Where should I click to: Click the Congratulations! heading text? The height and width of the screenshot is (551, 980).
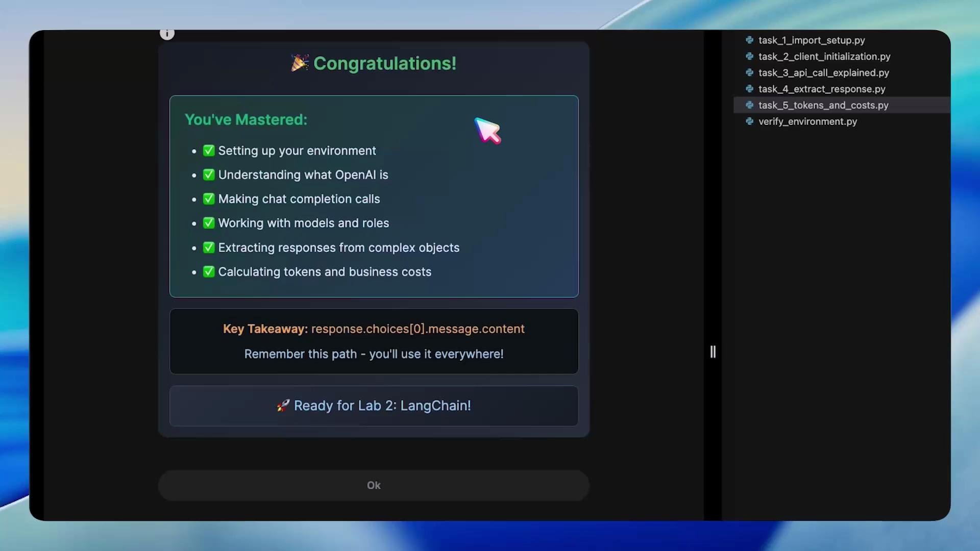coord(385,63)
